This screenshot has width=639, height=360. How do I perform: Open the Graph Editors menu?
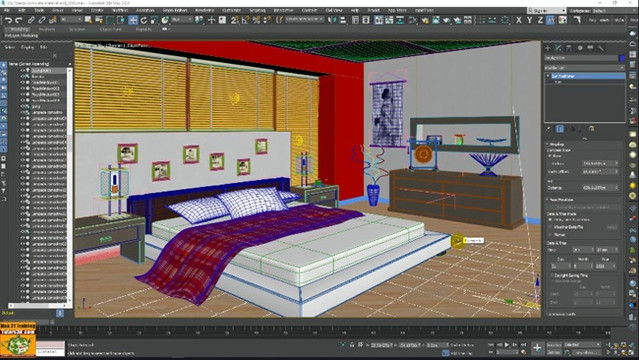point(175,10)
